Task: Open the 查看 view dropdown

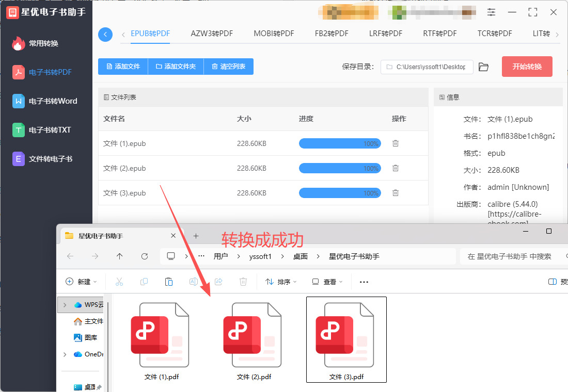Action: click(x=327, y=282)
